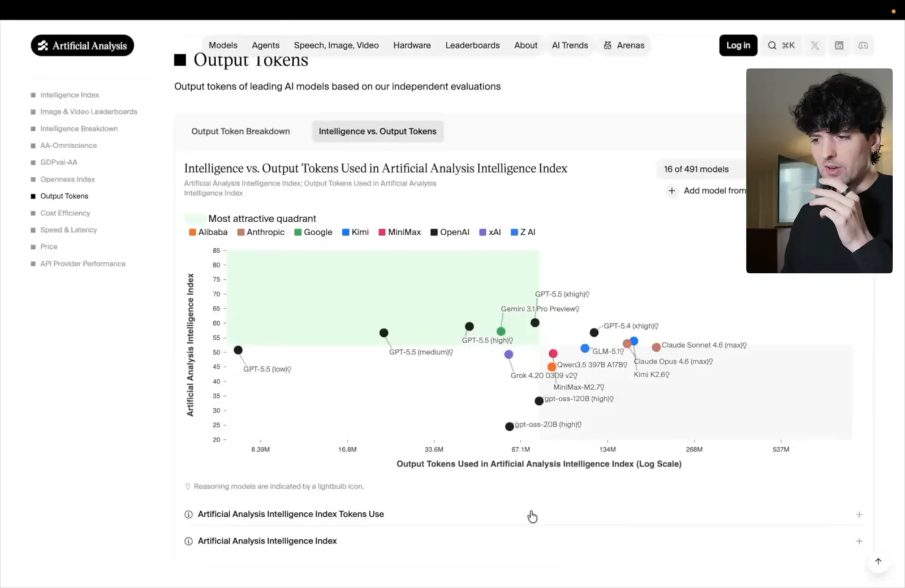This screenshot has width=905, height=588.
Task: Toggle the Alibaba legend filter
Action: [208, 232]
